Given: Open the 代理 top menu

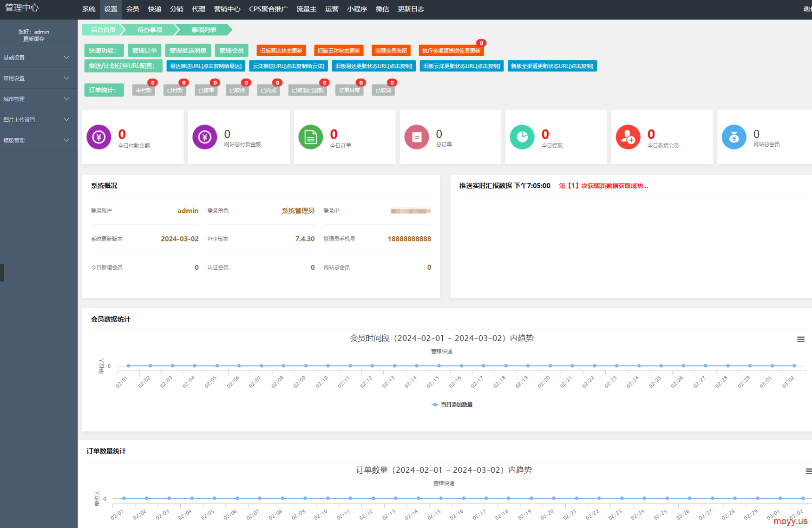Looking at the screenshot, I should pos(198,9).
